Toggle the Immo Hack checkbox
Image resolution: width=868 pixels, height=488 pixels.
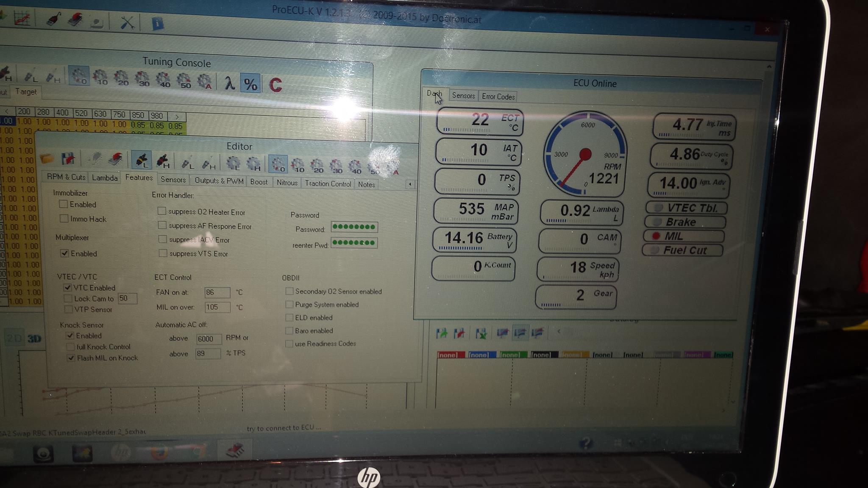[64, 219]
